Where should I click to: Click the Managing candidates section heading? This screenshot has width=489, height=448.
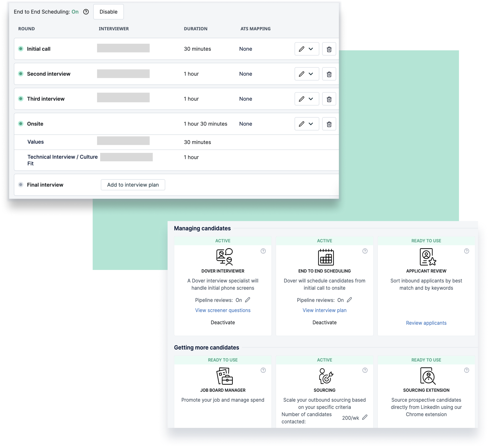coord(202,228)
